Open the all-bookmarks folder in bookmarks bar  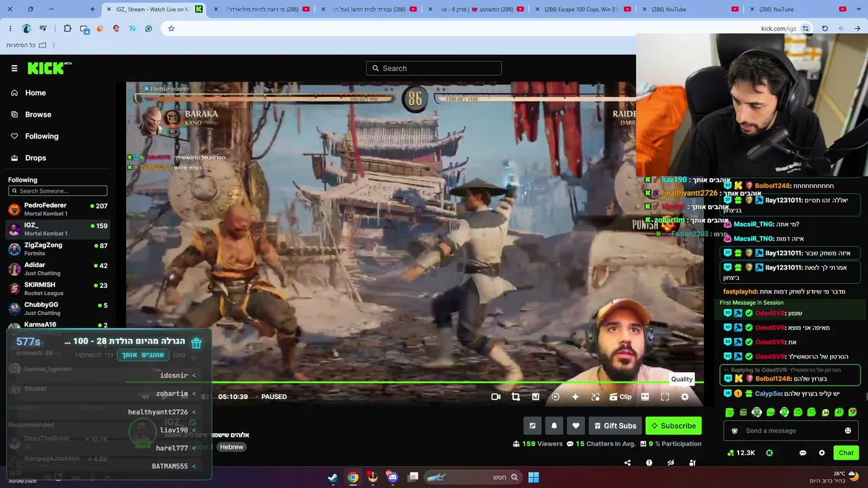(x=26, y=45)
